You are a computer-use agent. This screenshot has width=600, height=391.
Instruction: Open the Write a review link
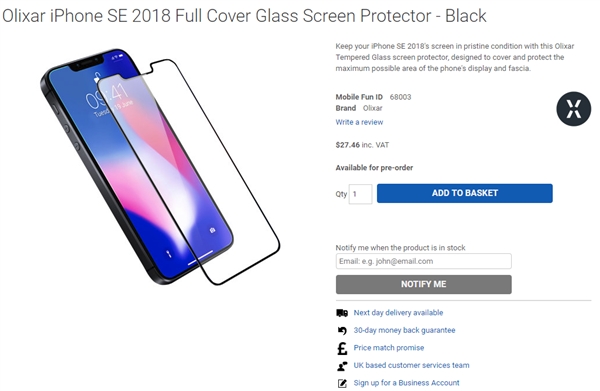[x=359, y=122]
